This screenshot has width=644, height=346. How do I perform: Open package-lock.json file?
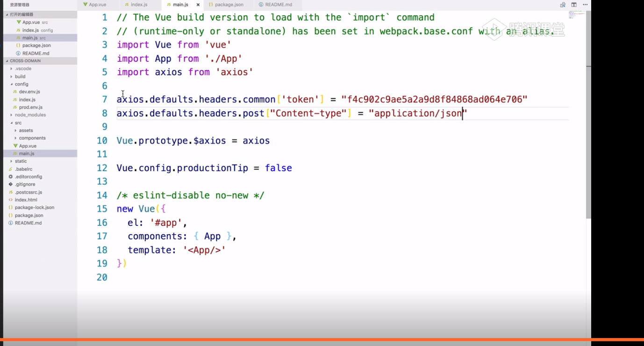(40, 208)
